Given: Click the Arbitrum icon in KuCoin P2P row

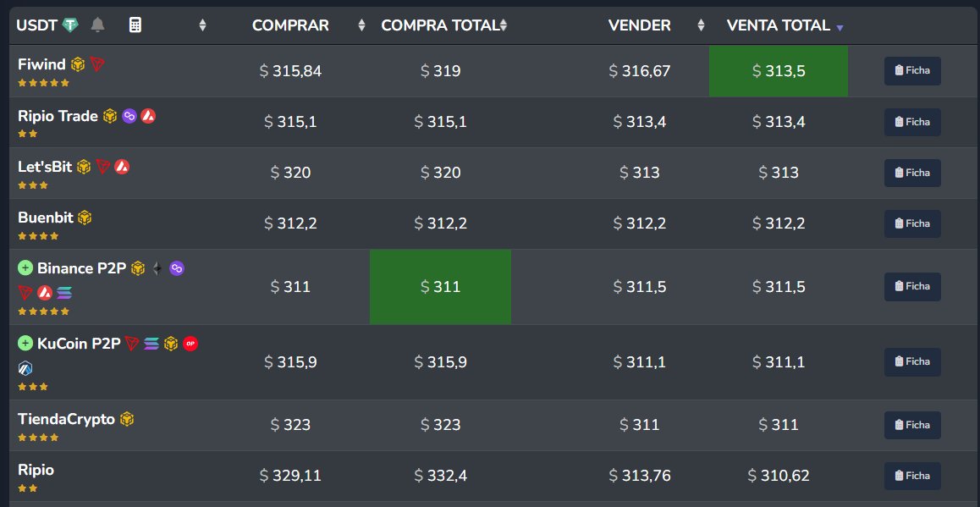Looking at the screenshot, I should point(25,368).
